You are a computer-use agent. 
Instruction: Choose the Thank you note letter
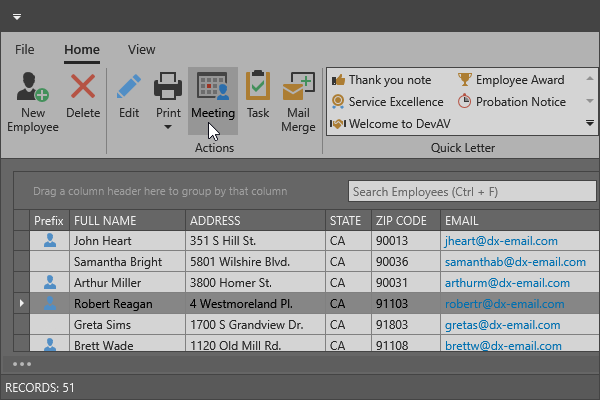(381, 80)
